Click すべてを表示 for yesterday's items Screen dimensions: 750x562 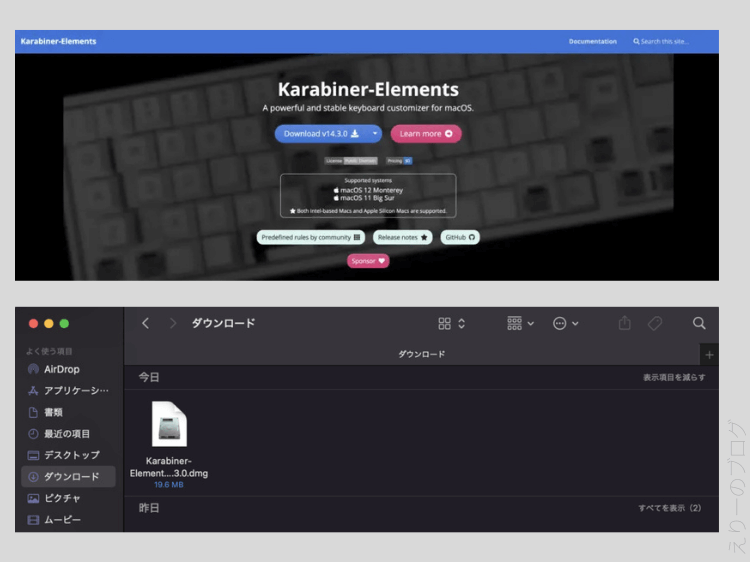tap(669, 508)
